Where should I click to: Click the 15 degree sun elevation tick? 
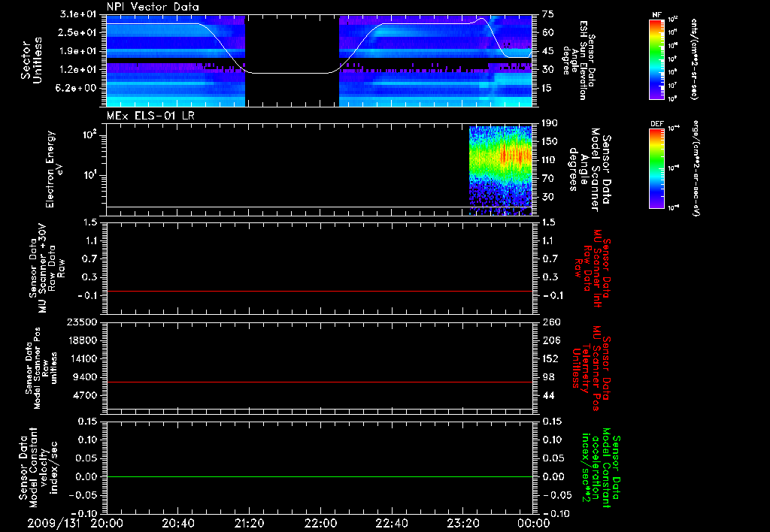click(548, 89)
